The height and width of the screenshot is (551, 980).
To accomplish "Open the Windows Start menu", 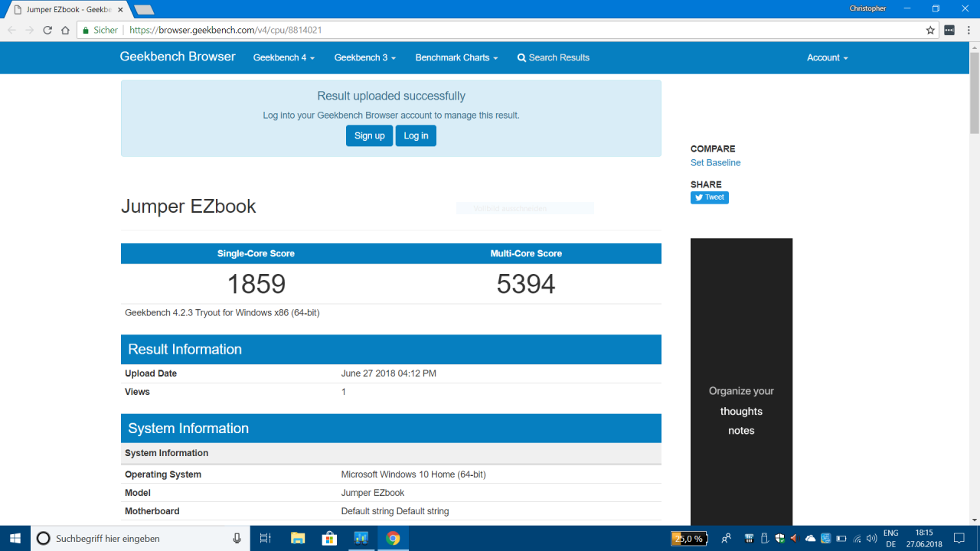I will [x=15, y=538].
